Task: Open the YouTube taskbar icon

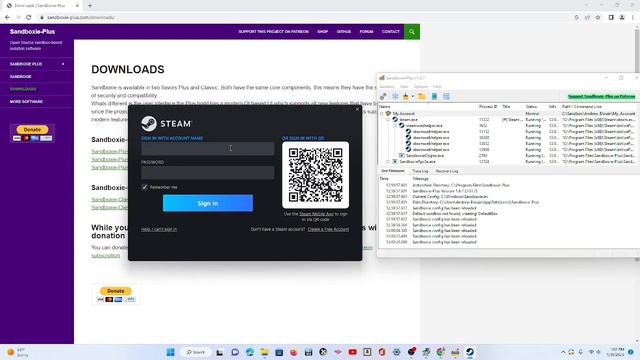Action: (x=353, y=352)
